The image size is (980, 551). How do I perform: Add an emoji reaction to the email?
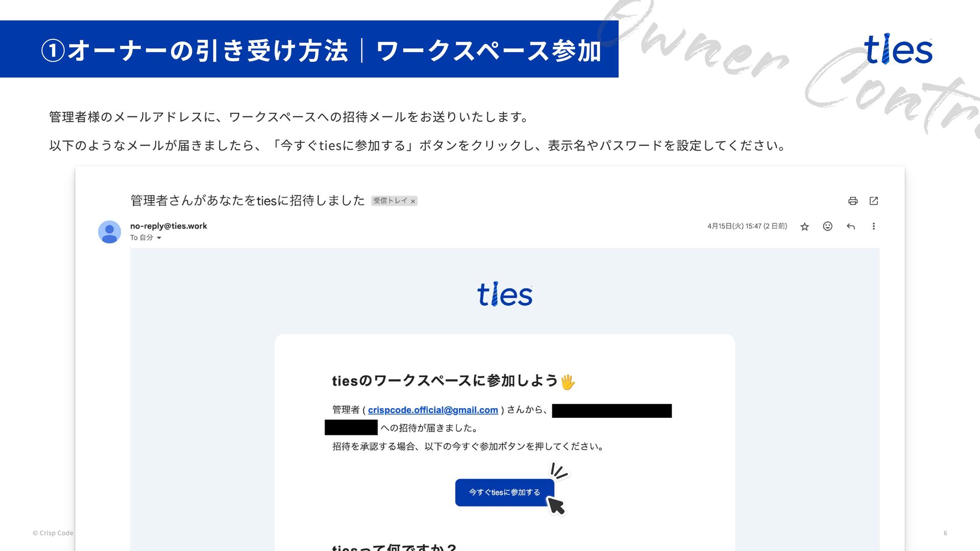[x=828, y=226]
